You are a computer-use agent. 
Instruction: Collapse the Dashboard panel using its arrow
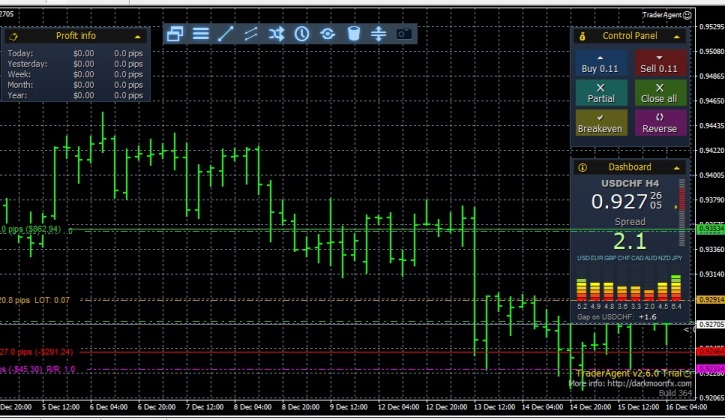[x=677, y=167]
